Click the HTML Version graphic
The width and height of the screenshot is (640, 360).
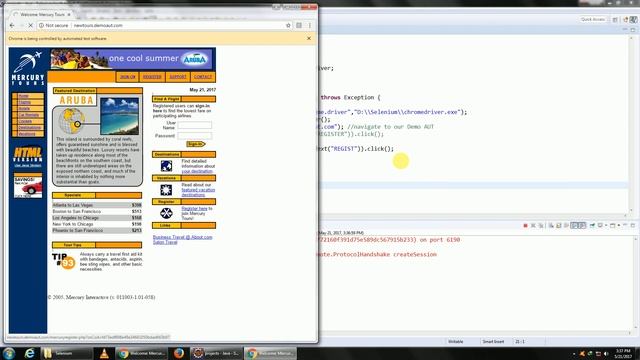coord(28,155)
